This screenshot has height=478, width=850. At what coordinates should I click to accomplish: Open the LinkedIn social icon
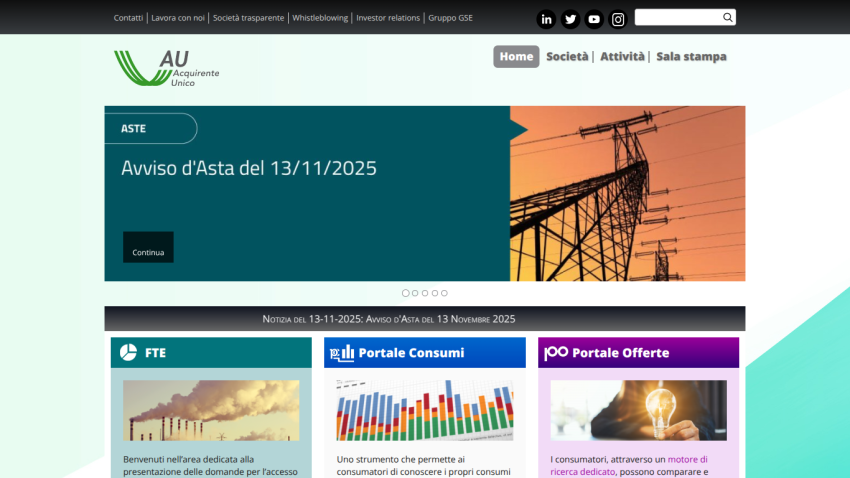point(546,20)
